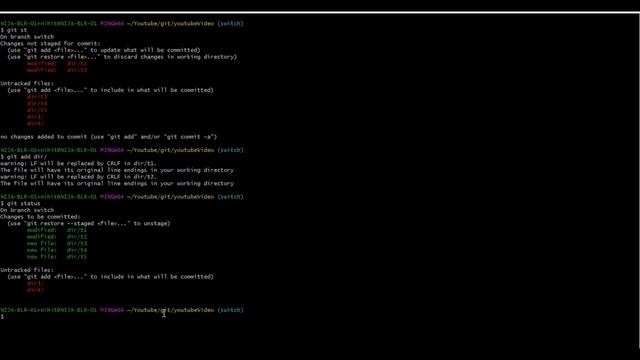Click warning about CRLF in dir/t2
The width and height of the screenshot is (640, 360).
(78, 177)
